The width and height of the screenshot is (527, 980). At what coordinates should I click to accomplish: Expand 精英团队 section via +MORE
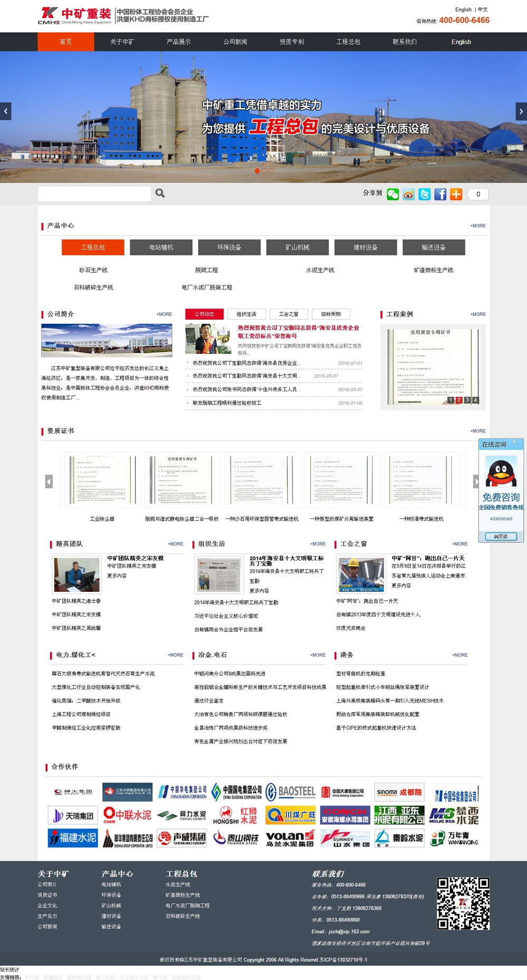[x=175, y=544]
